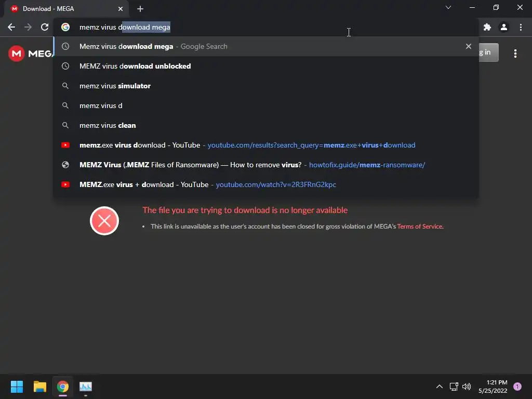532x399 pixels.
Task: Open the Chrome extensions puzzle icon
Action: click(487, 27)
